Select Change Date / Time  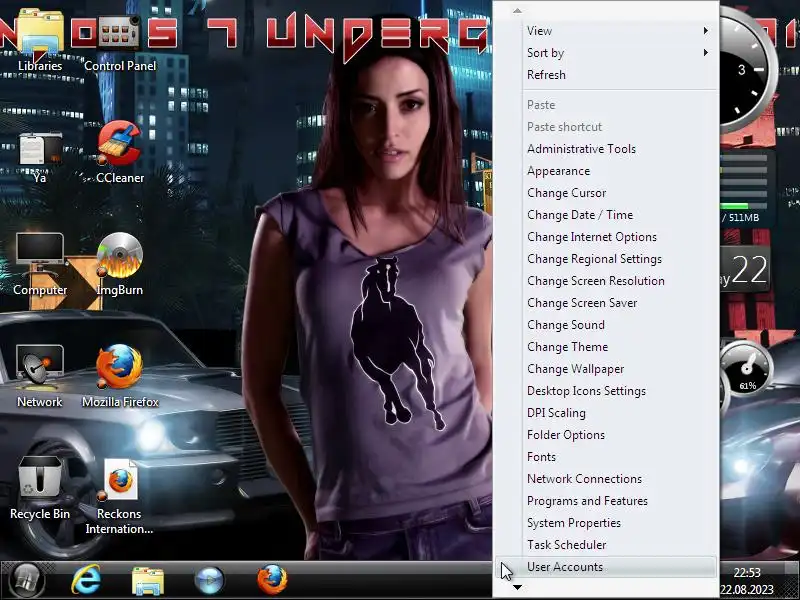coord(619,214)
